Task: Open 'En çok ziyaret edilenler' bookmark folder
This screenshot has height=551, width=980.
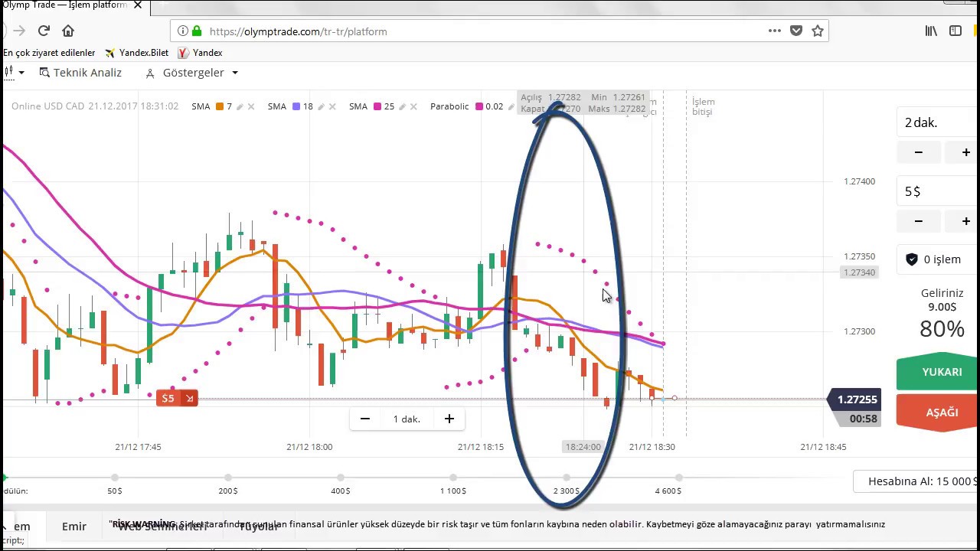Action: pos(49,53)
